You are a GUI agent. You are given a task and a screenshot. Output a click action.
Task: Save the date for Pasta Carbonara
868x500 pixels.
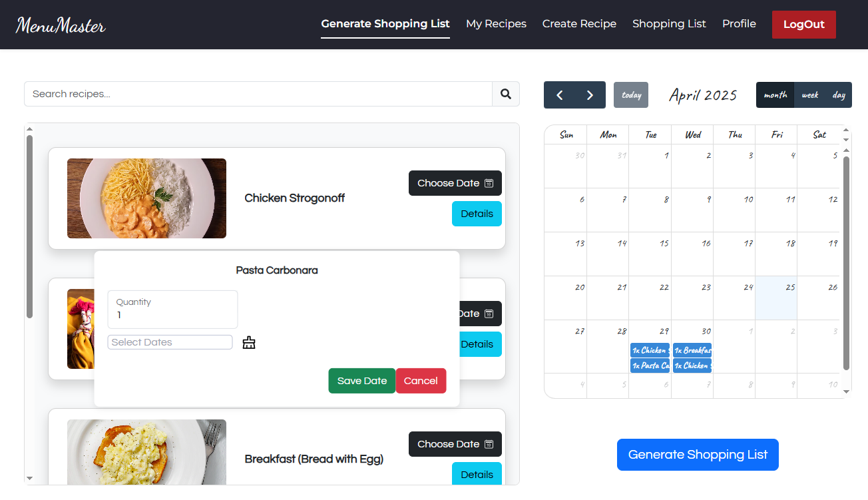coord(362,381)
